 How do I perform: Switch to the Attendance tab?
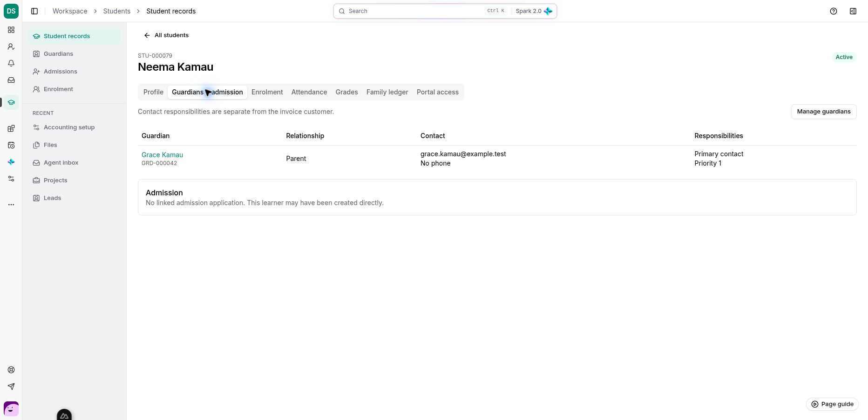tap(309, 92)
